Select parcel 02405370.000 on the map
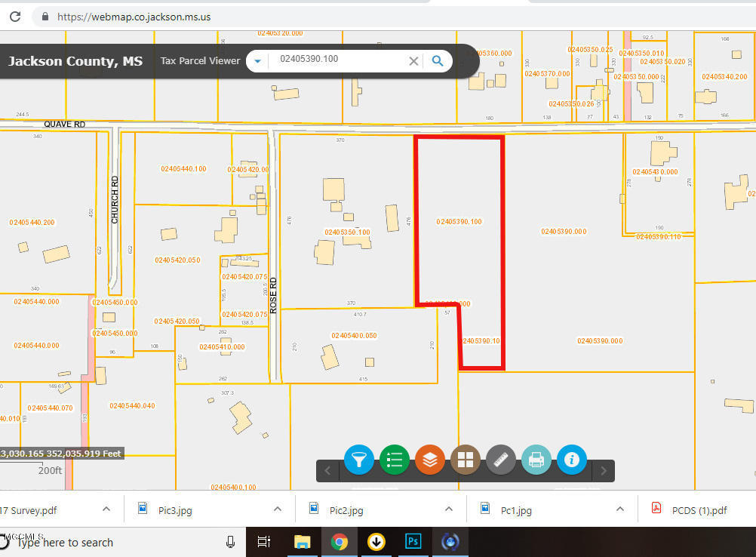756x557 pixels. (x=547, y=74)
